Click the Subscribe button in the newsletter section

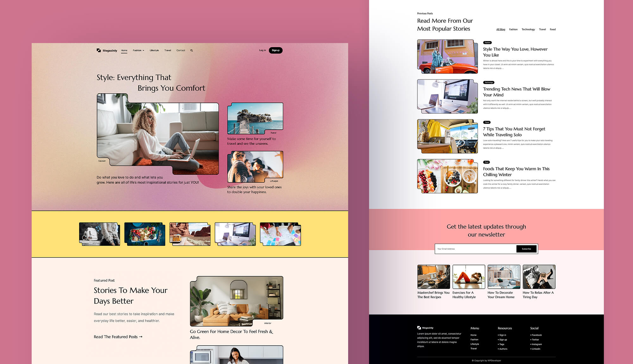tap(526, 249)
